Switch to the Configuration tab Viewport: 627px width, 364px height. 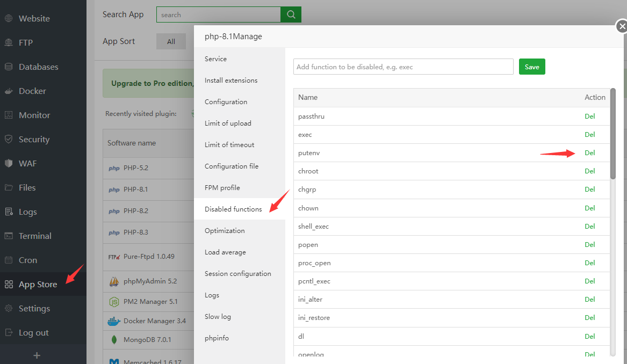(x=240, y=102)
